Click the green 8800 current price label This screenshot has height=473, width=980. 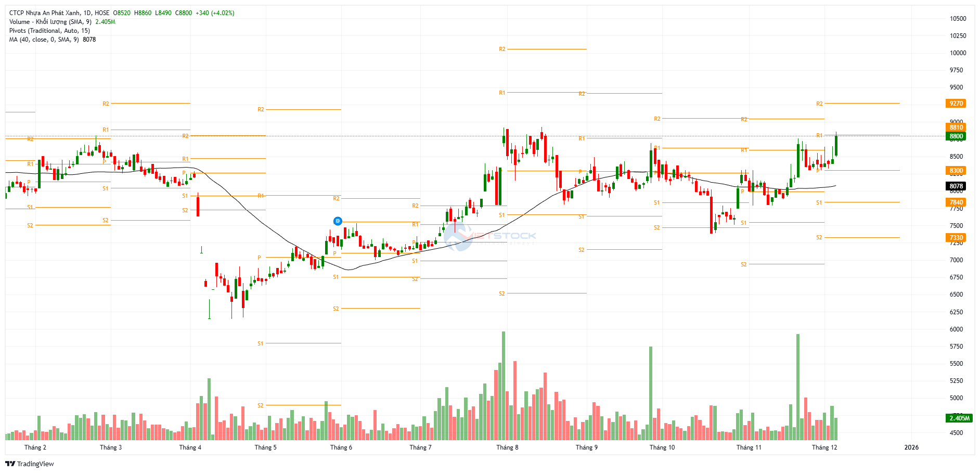coord(956,136)
